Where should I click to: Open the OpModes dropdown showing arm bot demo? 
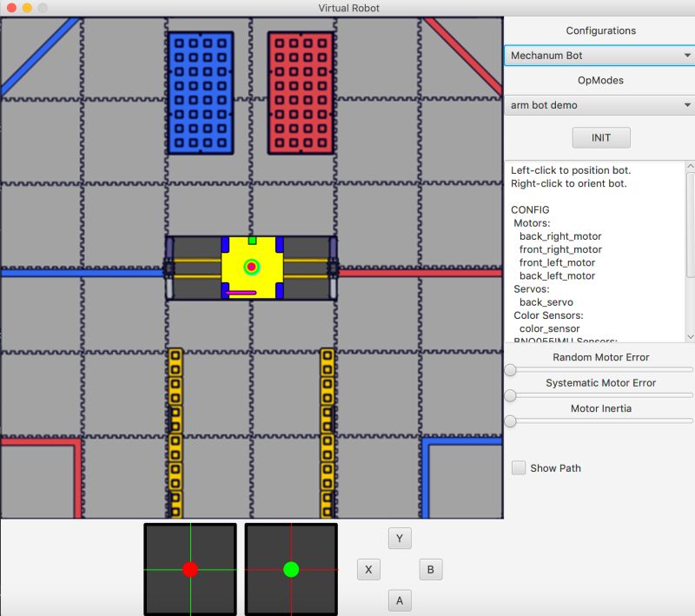coord(599,105)
